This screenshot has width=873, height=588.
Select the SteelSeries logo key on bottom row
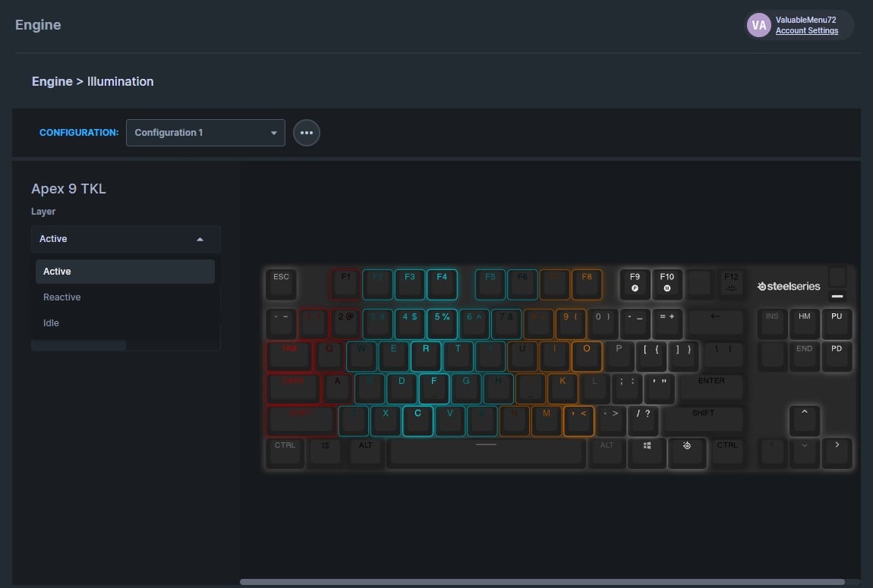[687, 453]
